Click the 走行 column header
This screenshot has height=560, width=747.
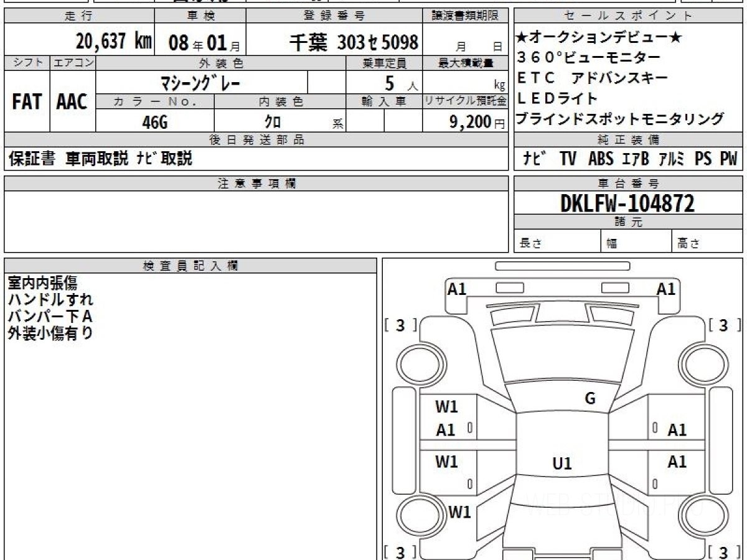78,16
